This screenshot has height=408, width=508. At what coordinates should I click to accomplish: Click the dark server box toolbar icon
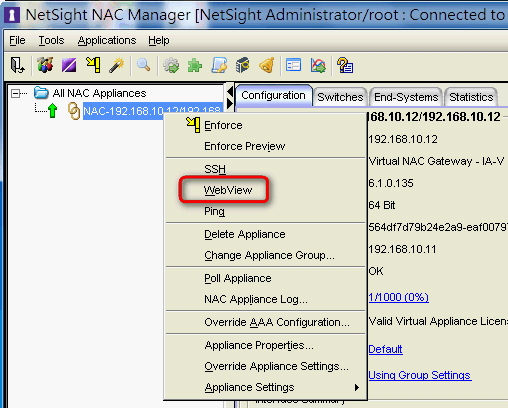243,65
